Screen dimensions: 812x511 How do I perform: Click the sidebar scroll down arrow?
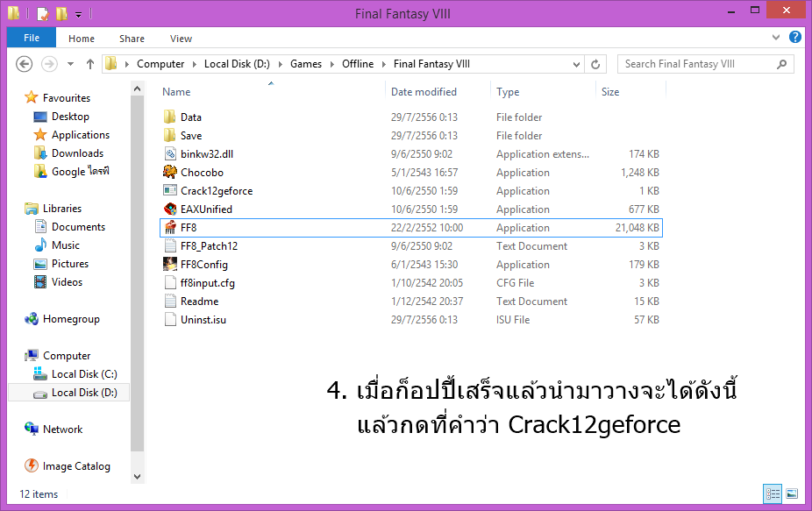click(x=137, y=477)
